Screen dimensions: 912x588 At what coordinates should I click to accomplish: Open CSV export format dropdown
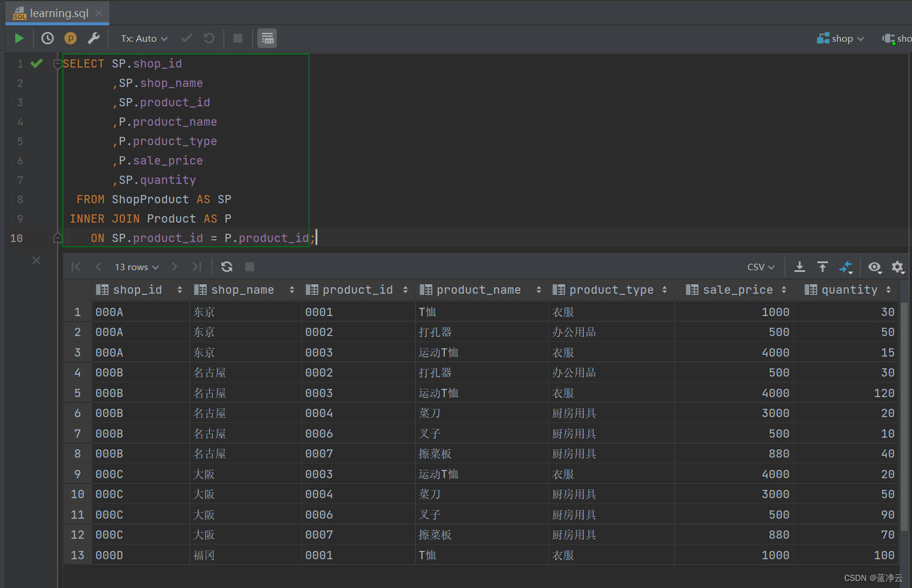point(761,267)
